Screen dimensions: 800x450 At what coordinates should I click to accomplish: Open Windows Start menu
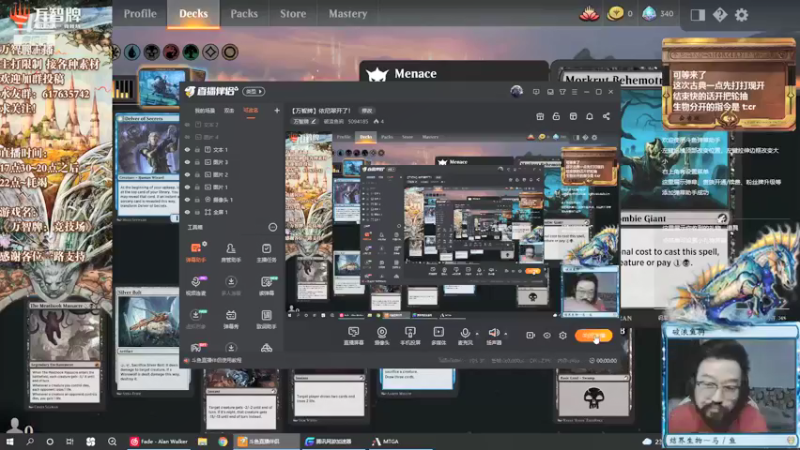[9, 442]
